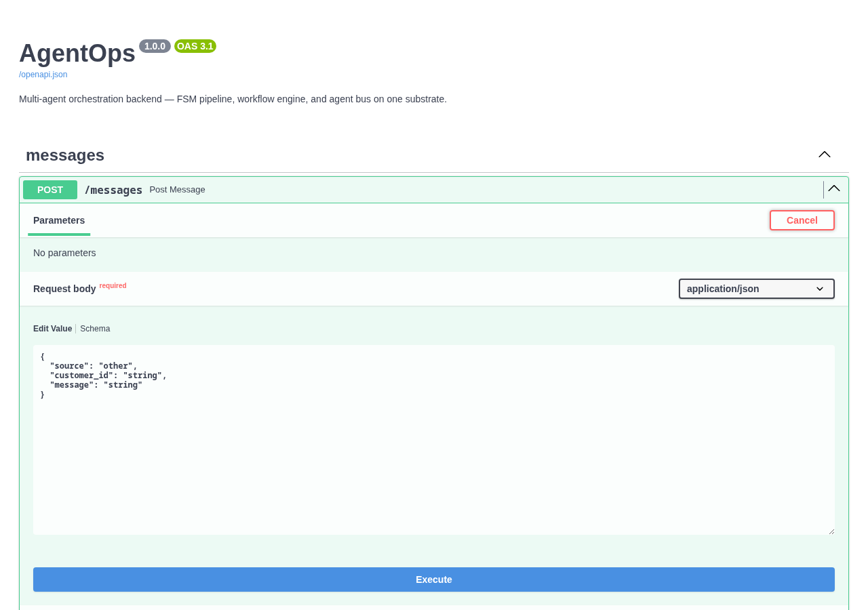Select the Edit Value tab
Screen dimensions: 868x610
pyautogui.click(x=52, y=329)
